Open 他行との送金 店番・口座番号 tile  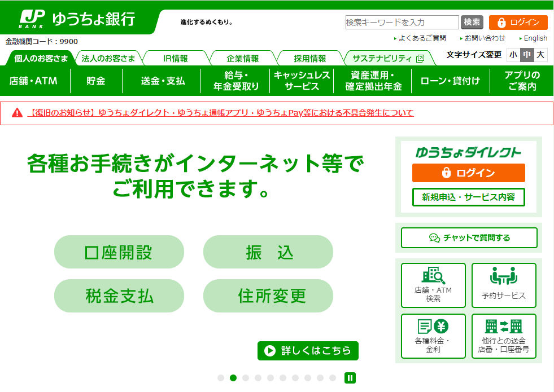tap(504, 336)
